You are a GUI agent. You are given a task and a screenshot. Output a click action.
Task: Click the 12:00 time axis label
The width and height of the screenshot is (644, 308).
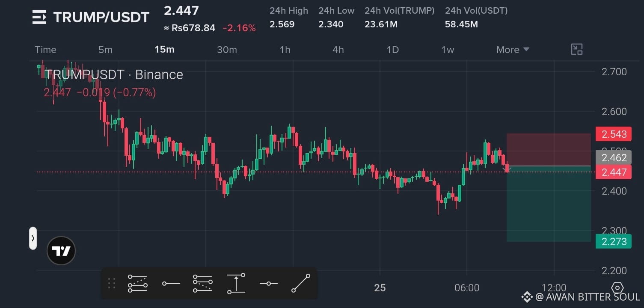[554, 288]
